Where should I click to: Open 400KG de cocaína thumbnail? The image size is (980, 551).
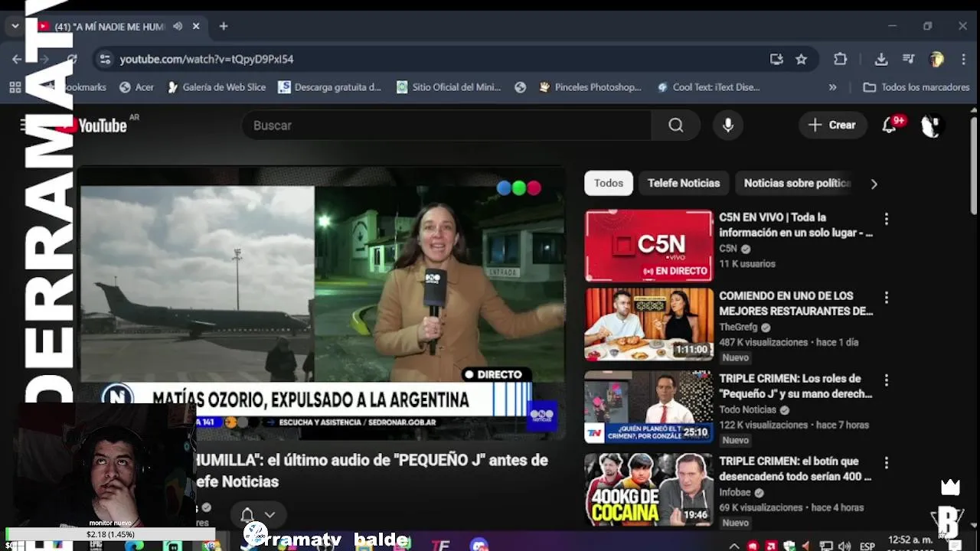tap(648, 490)
